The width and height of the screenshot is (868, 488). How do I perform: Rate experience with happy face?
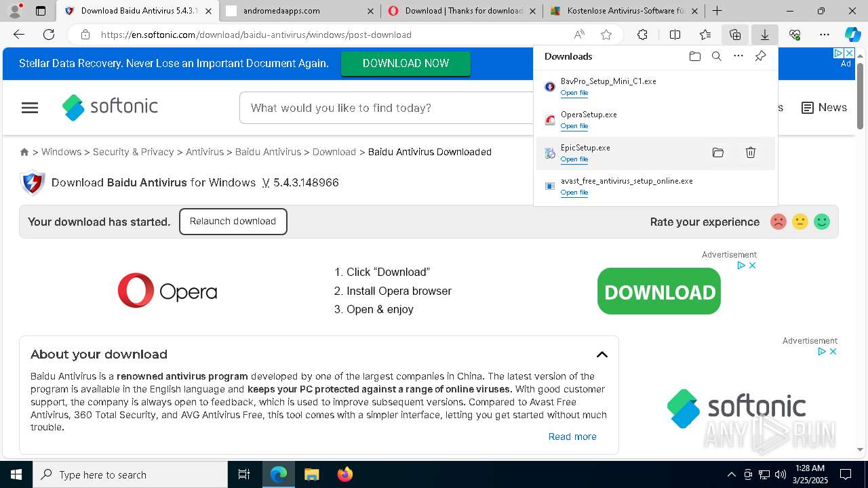point(822,222)
